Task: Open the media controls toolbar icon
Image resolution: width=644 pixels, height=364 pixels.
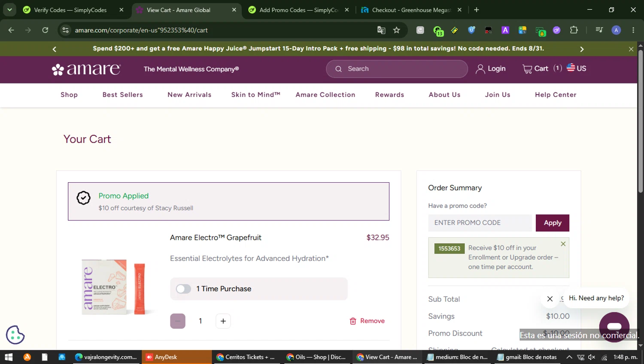Action: 599,30
